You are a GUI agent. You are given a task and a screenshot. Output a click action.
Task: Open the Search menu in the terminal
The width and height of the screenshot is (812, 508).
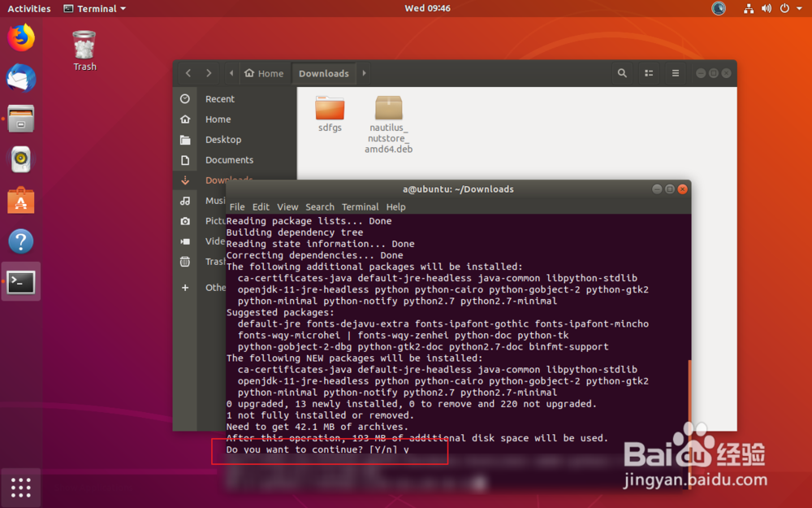[320, 206]
